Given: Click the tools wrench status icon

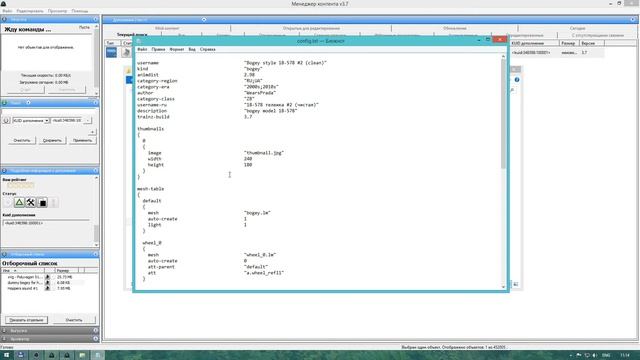Looking at the screenshot, I should pos(31,202).
